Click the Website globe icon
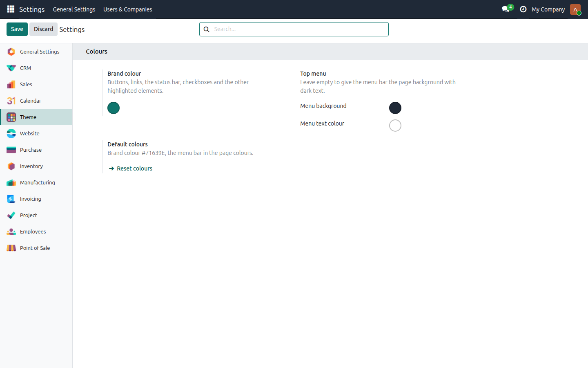588x368 pixels. [x=11, y=133]
